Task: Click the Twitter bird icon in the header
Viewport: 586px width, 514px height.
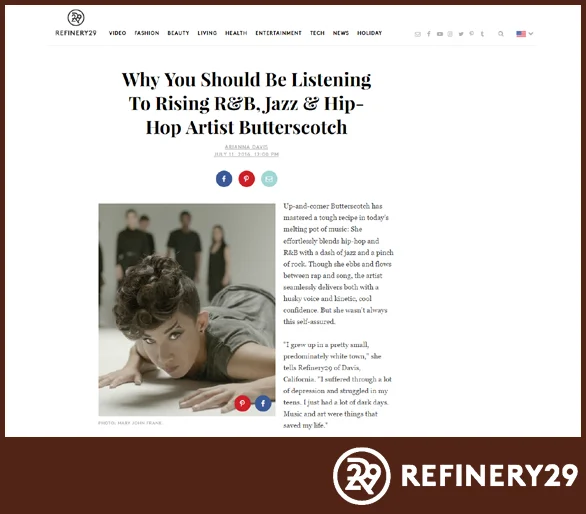Action: point(461,34)
